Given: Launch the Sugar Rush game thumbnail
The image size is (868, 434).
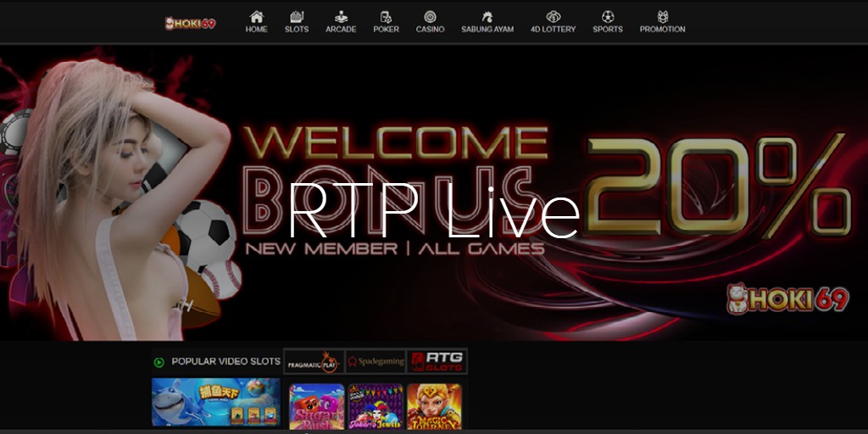Looking at the screenshot, I should coord(316,406).
